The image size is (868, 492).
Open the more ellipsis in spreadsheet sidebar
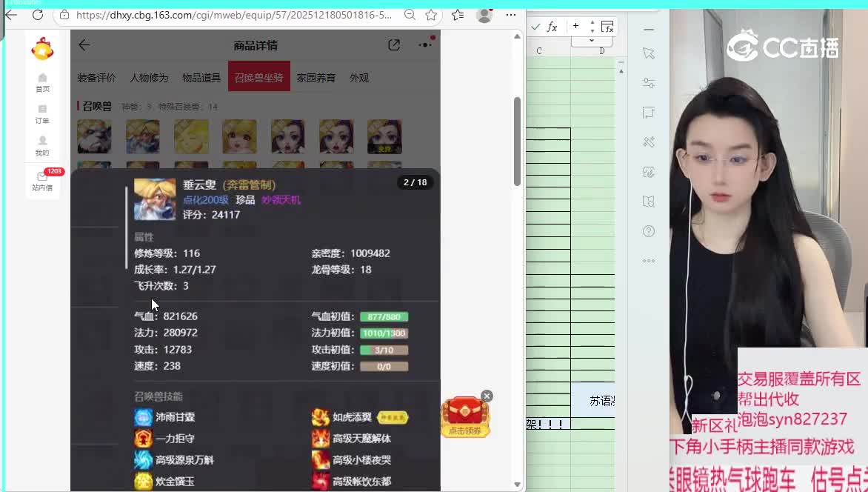click(x=649, y=260)
